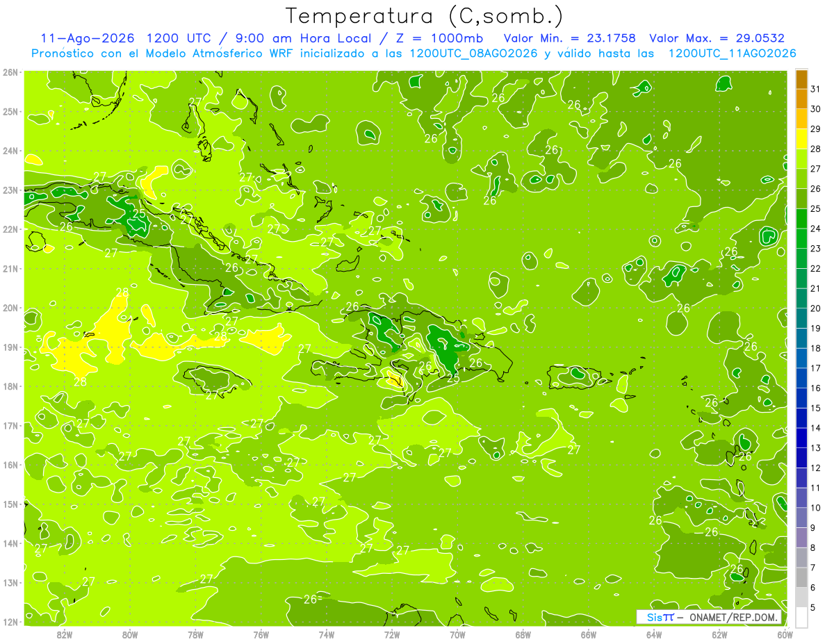
Task: Click the longitude axis label "78W"
Action: click(196, 634)
